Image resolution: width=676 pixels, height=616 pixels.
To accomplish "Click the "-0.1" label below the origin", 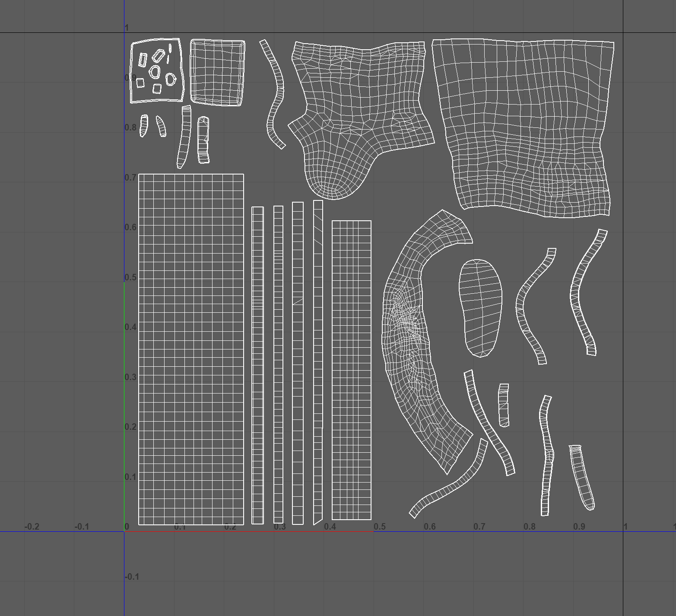I will point(132,577).
